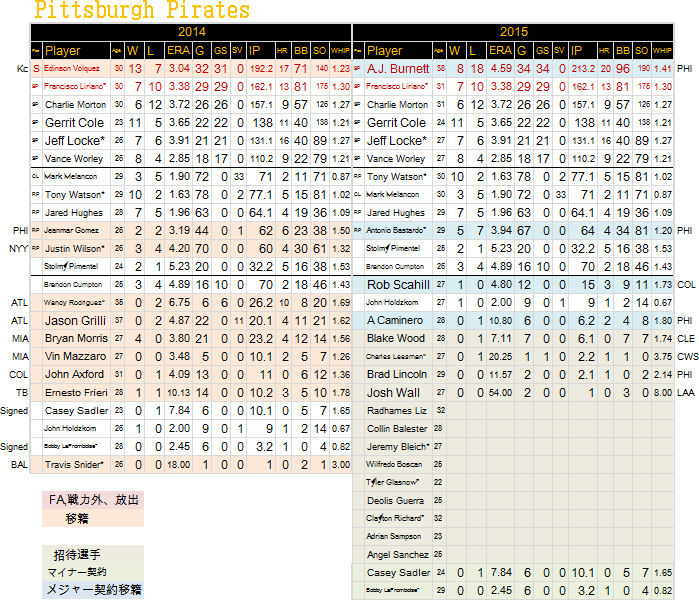
Task: Click Casey Sadler in 2014 table
Action: tap(76, 410)
